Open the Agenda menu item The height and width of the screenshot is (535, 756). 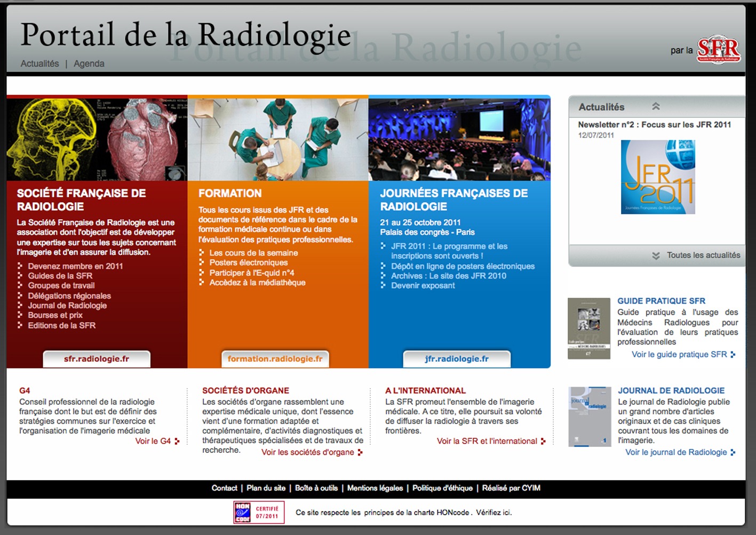(x=89, y=63)
